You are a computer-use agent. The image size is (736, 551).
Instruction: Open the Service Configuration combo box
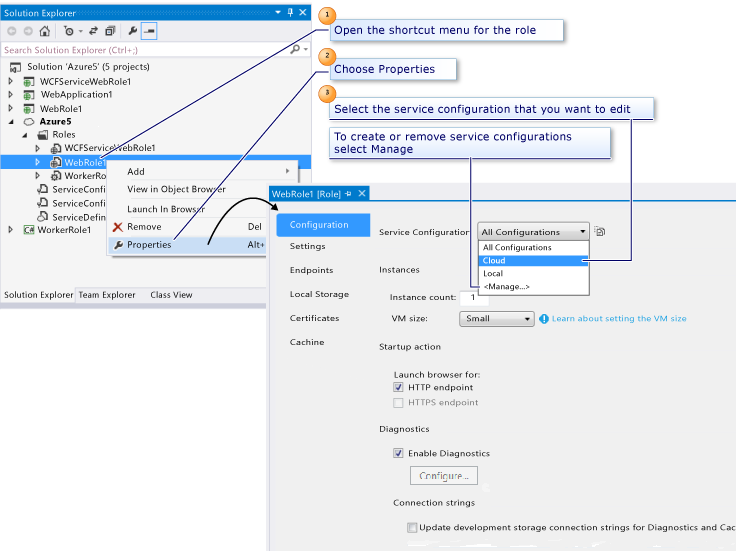point(533,232)
